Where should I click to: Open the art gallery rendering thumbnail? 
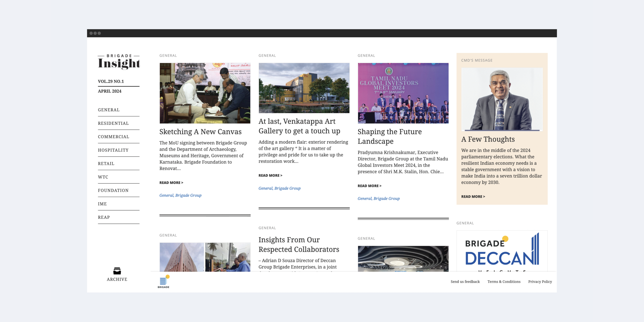pos(304,88)
